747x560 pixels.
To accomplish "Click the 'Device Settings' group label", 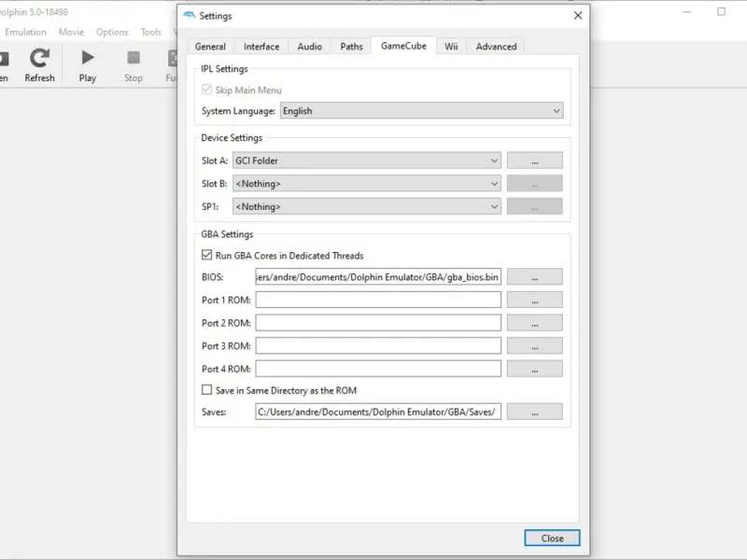I will tap(232, 137).
